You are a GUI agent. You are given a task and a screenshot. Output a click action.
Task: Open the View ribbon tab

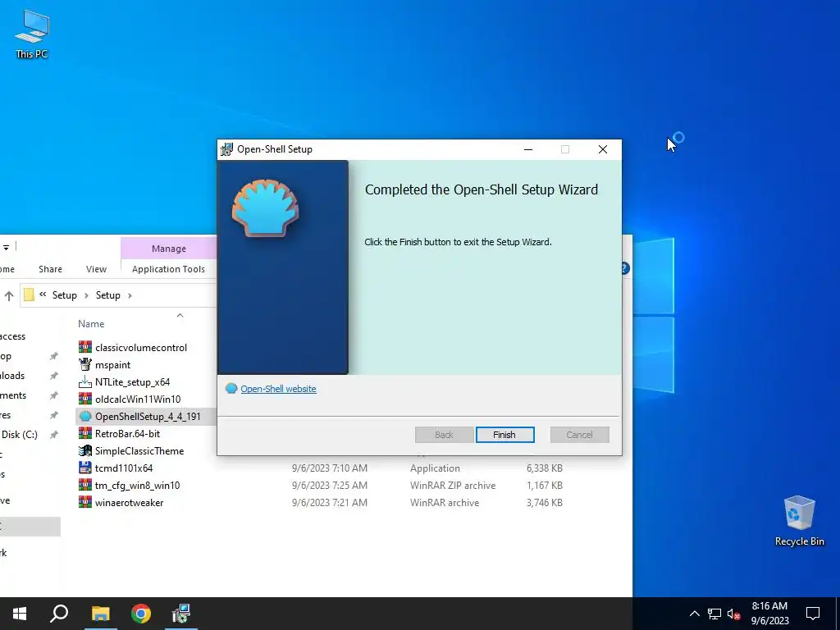(x=97, y=269)
